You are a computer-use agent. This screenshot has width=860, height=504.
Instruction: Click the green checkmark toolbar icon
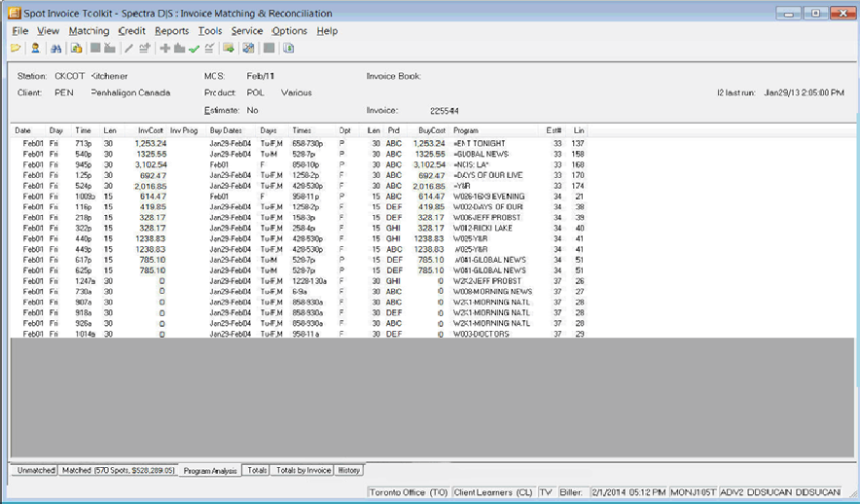point(194,49)
